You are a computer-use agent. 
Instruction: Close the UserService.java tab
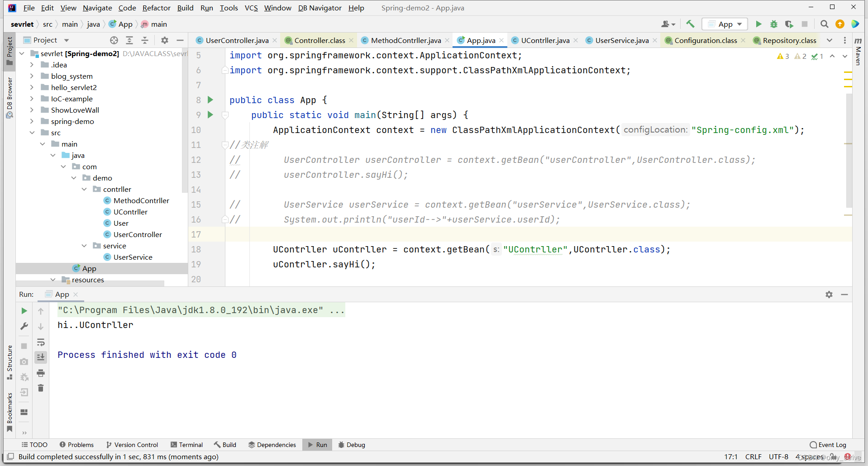pyautogui.click(x=655, y=40)
